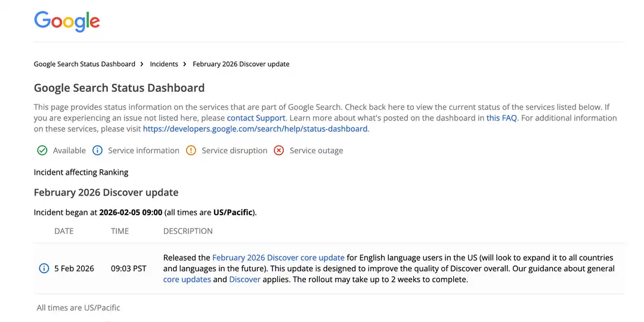644x322 pixels.
Task: Click the 09:03 PST time cell
Action: (129, 268)
